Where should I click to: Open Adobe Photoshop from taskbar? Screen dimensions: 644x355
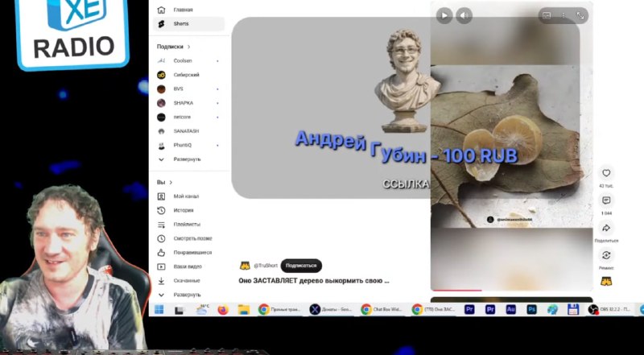tap(531, 309)
